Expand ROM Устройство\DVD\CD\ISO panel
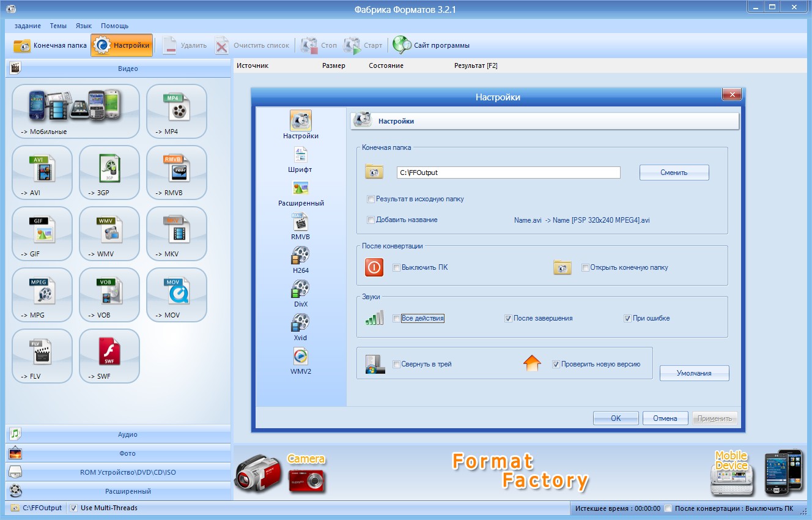Image resolution: width=812 pixels, height=520 pixels. coord(118,472)
